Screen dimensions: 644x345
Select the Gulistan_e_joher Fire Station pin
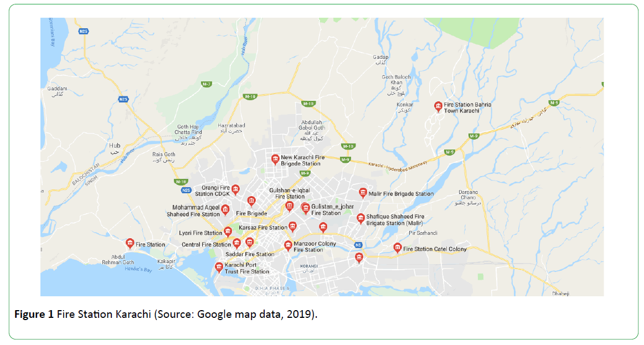coord(305,207)
